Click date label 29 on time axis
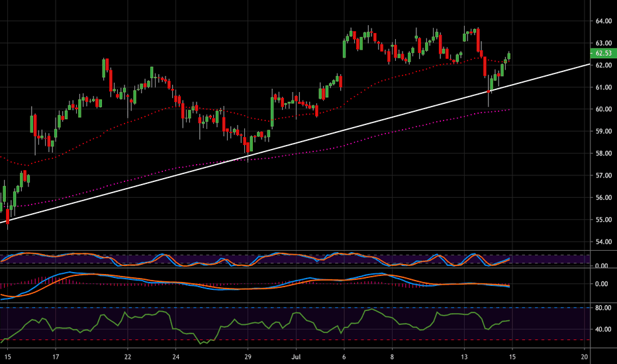617x364 pixels. [248, 357]
